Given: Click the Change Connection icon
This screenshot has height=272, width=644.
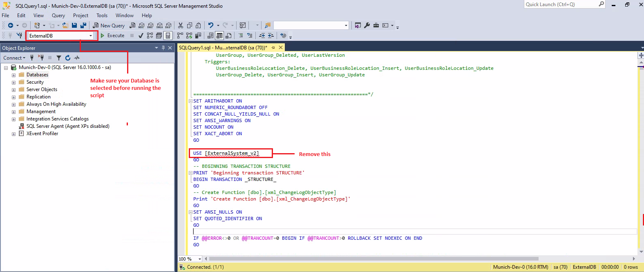Looking at the screenshot, I should click(x=19, y=36).
